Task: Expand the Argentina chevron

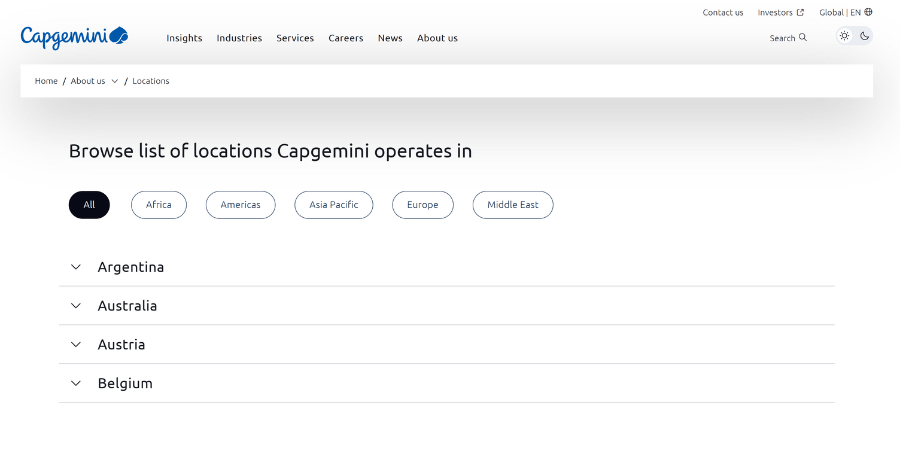Action: coord(76,267)
